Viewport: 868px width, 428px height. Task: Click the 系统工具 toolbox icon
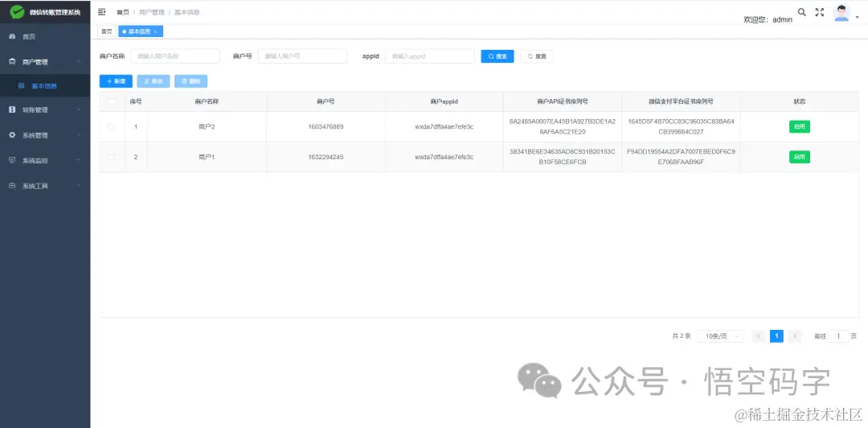tap(12, 186)
